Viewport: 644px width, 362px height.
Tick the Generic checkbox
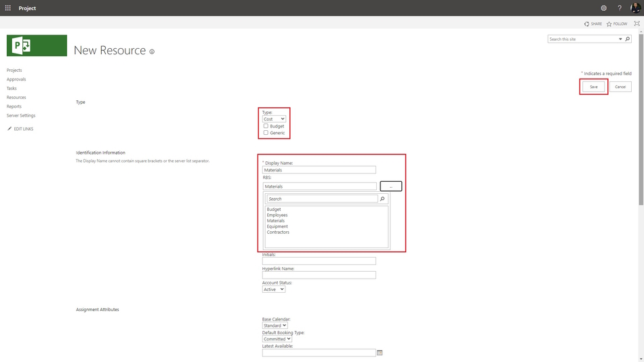point(266,133)
